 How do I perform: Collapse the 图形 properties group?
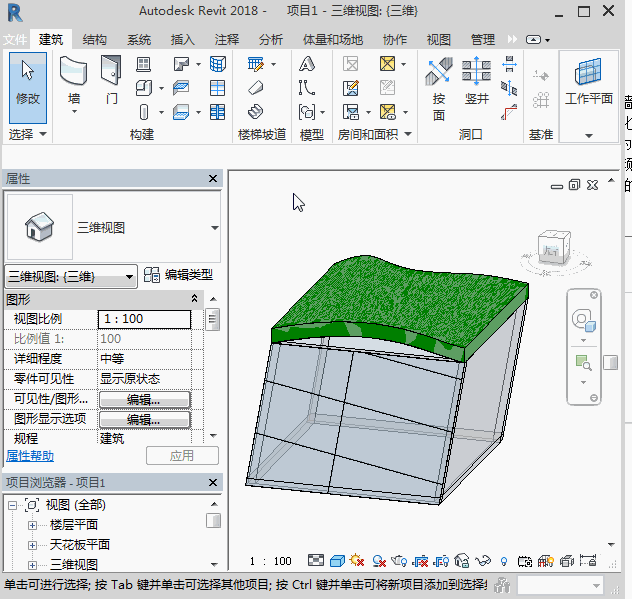194,299
